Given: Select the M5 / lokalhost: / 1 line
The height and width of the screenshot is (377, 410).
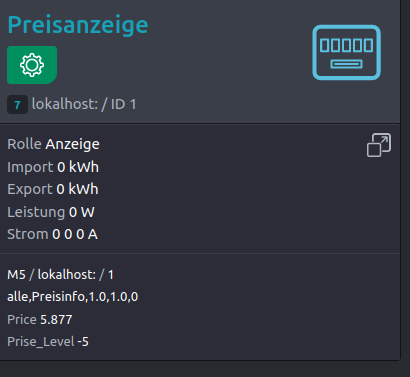Looking at the screenshot, I should pos(60,275).
